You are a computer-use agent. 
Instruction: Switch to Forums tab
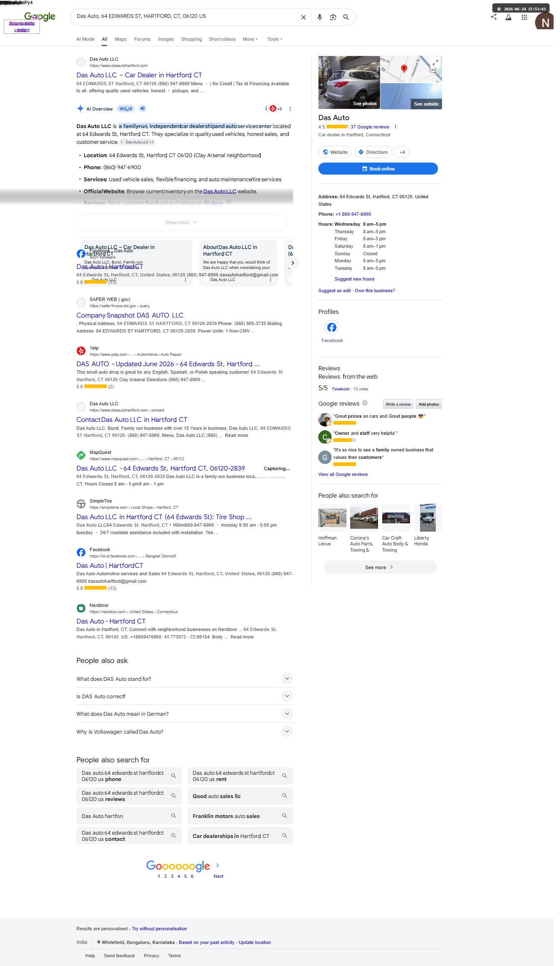tap(142, 39)
